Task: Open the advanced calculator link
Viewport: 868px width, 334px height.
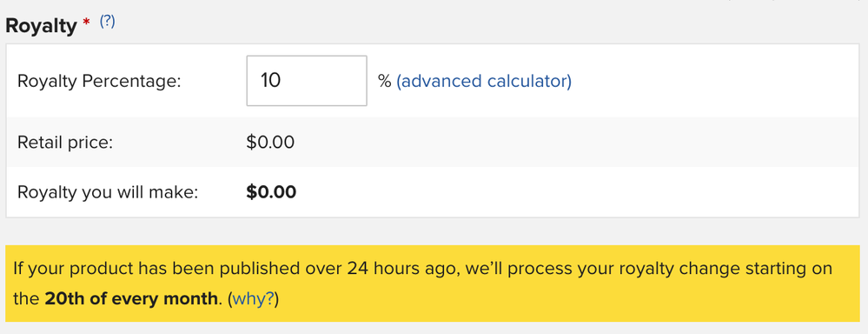Action: (484, 82)
